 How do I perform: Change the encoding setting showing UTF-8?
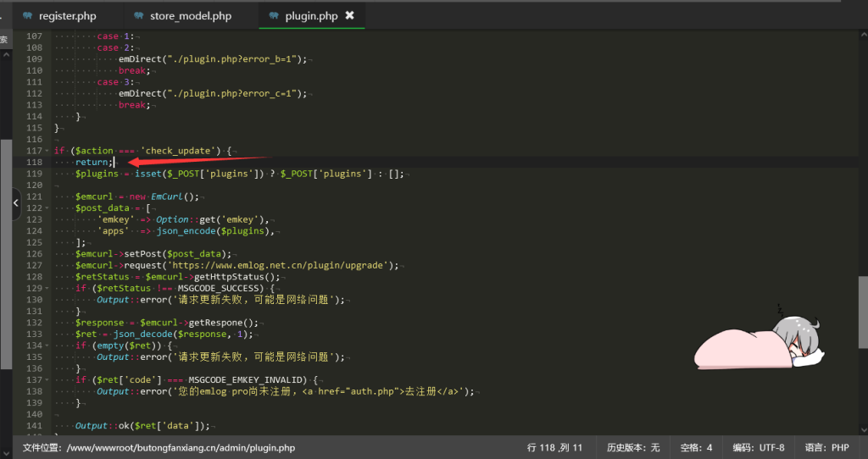(x=759, y=447)
